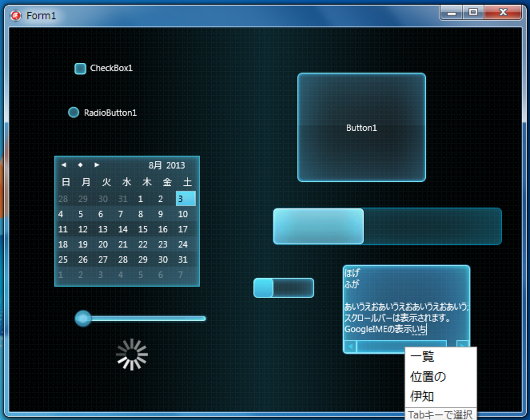Click the memo line ほげ

352,273
